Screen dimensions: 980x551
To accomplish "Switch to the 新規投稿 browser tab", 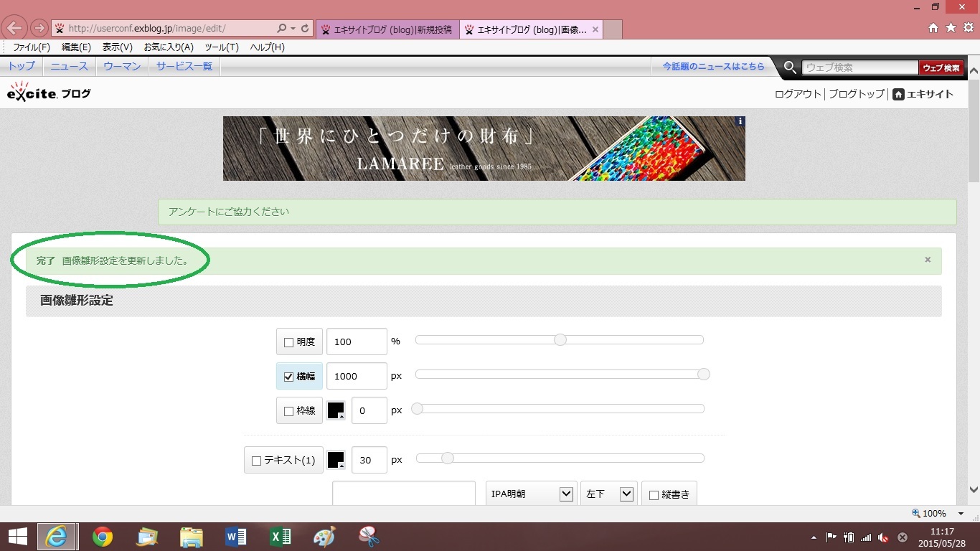I will pyautogui.click(x=387, y=29).
